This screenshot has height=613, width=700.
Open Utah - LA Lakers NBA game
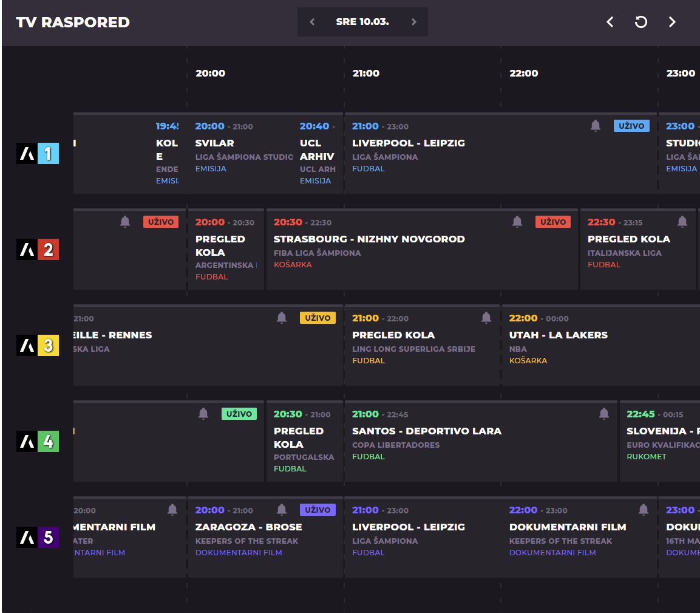click(x=601, y=346)
